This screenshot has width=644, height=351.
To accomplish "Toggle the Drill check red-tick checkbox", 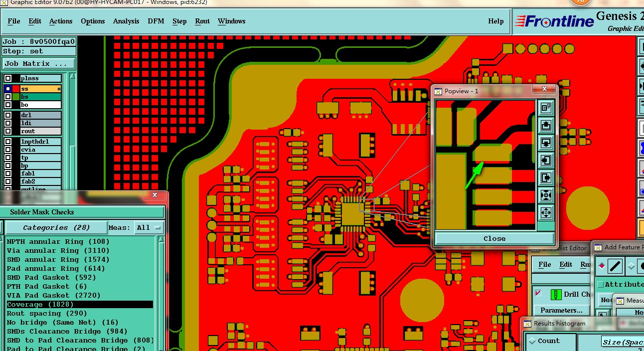I will click(x=538, y=293).
